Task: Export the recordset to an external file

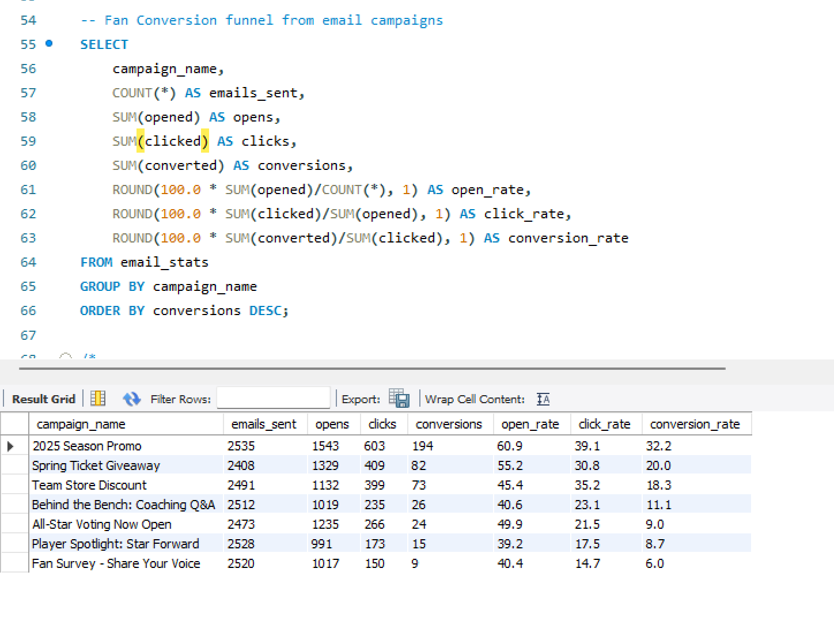Action: coord(399,399)
